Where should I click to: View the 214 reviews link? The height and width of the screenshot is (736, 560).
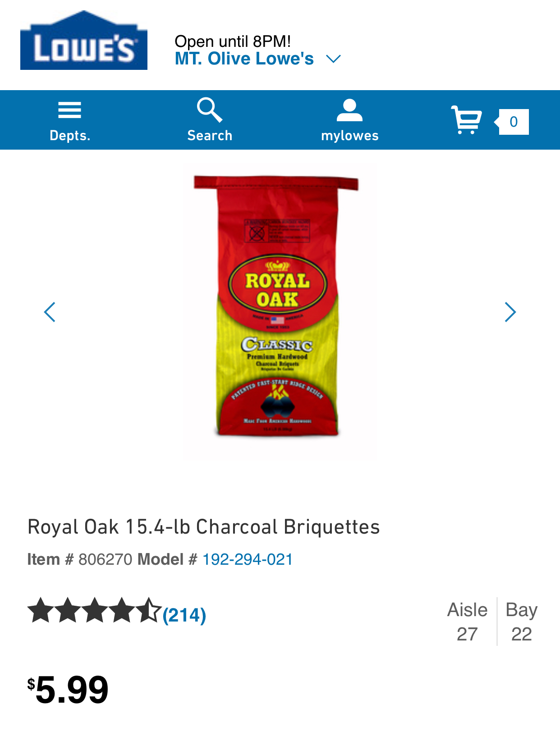pyautogui.click(x=184, y=615)
